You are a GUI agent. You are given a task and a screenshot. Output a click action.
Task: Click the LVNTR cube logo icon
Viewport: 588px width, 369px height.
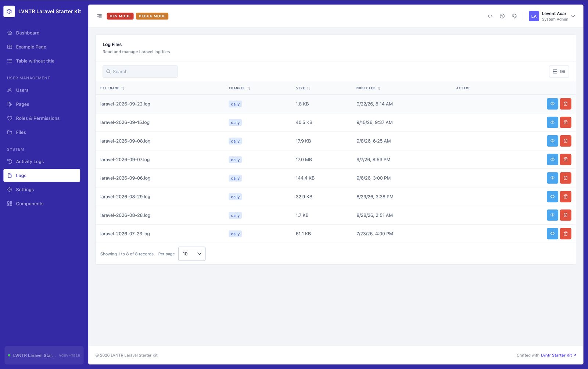click(9, 11)
